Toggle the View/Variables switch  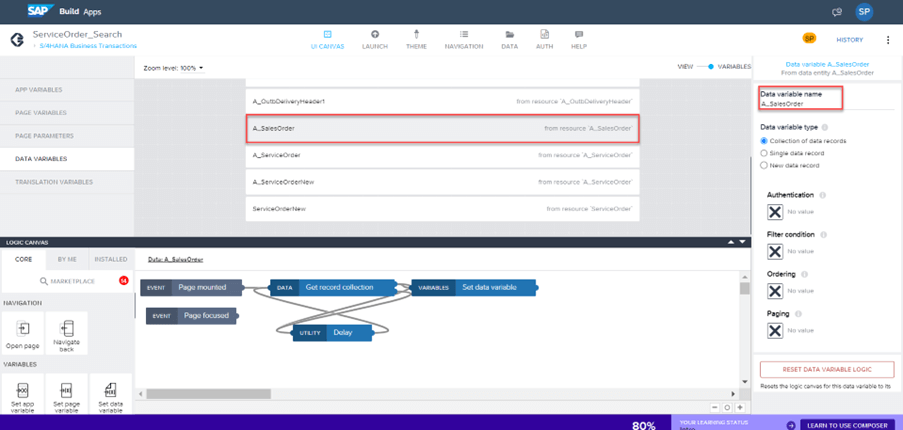704,67
